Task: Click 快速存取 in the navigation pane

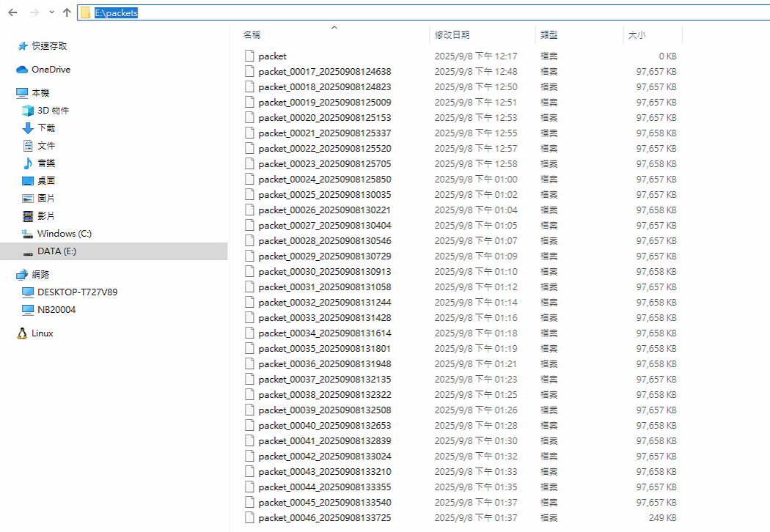Action: click(x=49, y=45)
